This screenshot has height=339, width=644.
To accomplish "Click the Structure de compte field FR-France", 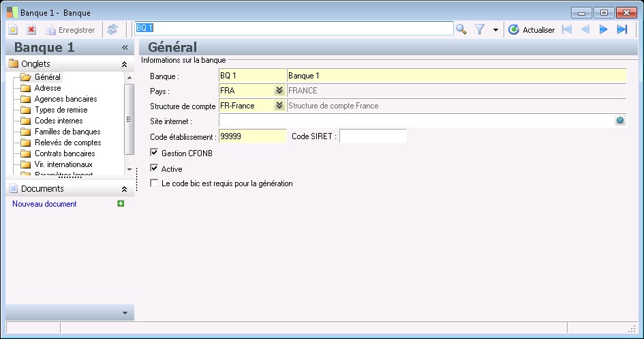I will (x=247, y=106).
